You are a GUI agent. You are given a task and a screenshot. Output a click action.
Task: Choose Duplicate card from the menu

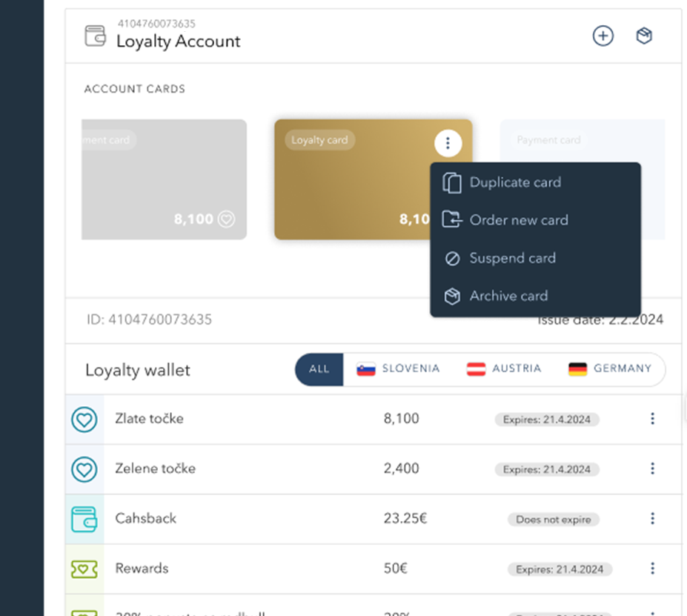click(535, 182)
